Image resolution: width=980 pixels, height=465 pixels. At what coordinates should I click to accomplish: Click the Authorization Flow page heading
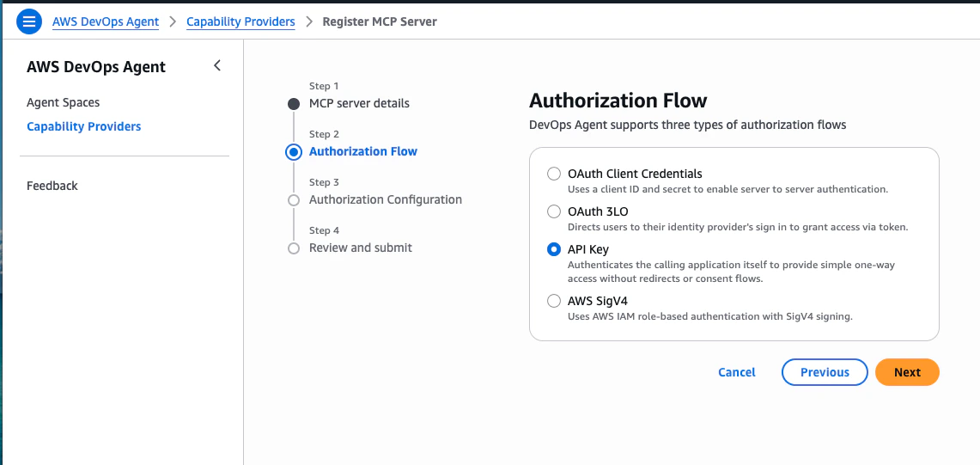click(x=618, y=101)
